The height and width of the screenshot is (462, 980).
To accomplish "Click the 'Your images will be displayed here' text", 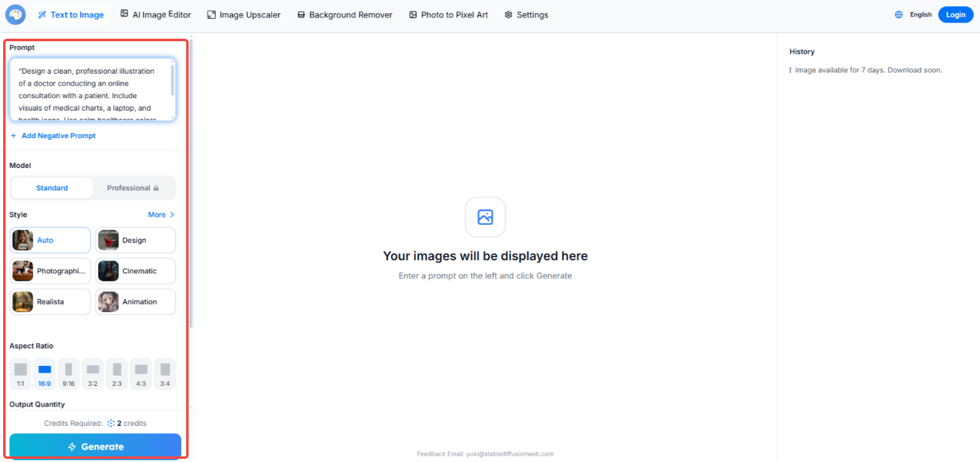I will pos(485,256).
